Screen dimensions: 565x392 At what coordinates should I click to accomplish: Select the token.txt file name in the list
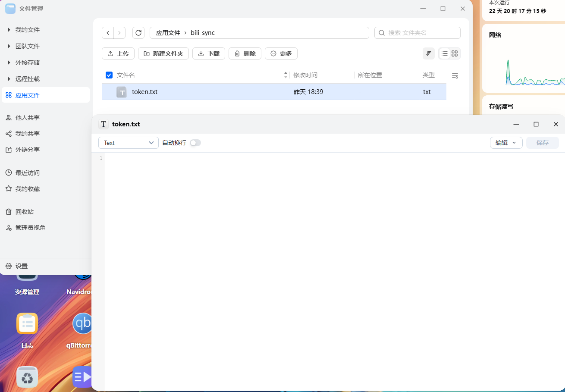[x=145, y=92]
